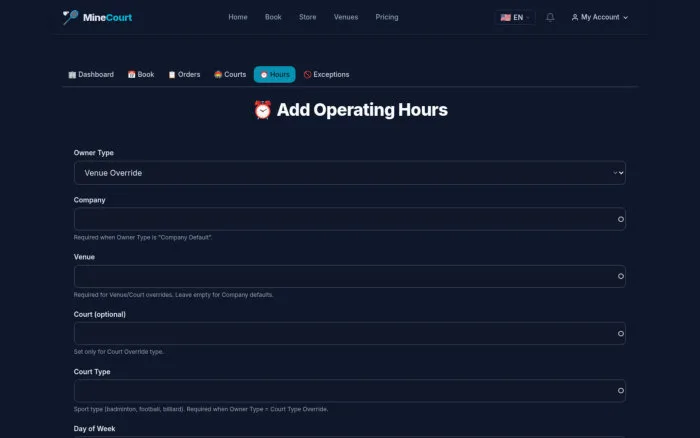Click the Courts stadium icon
The image size is (700, 438).
pyautogui.click(x=218, y=75)
